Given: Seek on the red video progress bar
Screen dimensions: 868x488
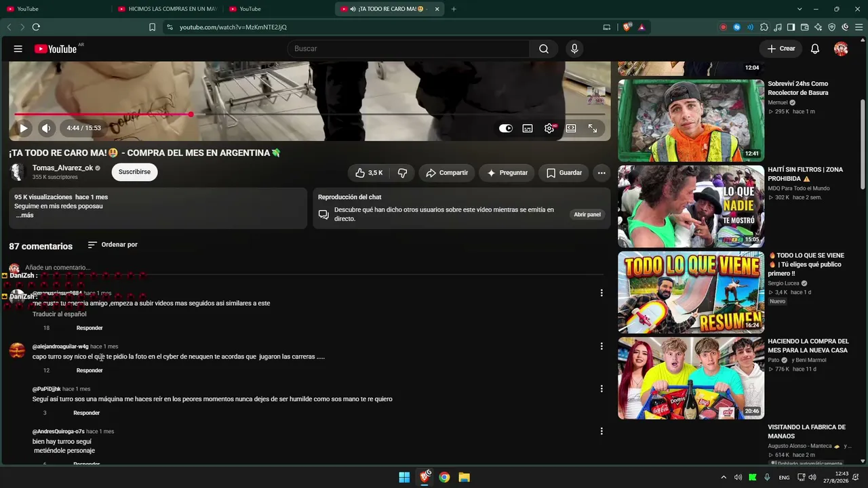Looking at the screenshot, I should pos(310,114).
